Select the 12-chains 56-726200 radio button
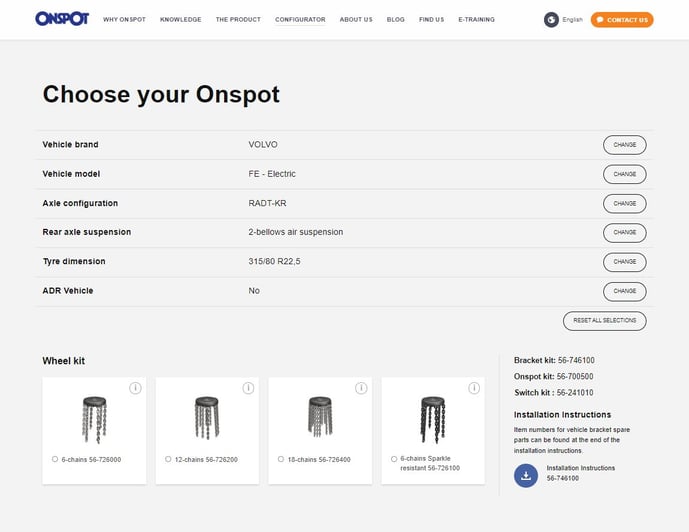The height and width of the screenshot is (532, 689). [x=168, y=459]
